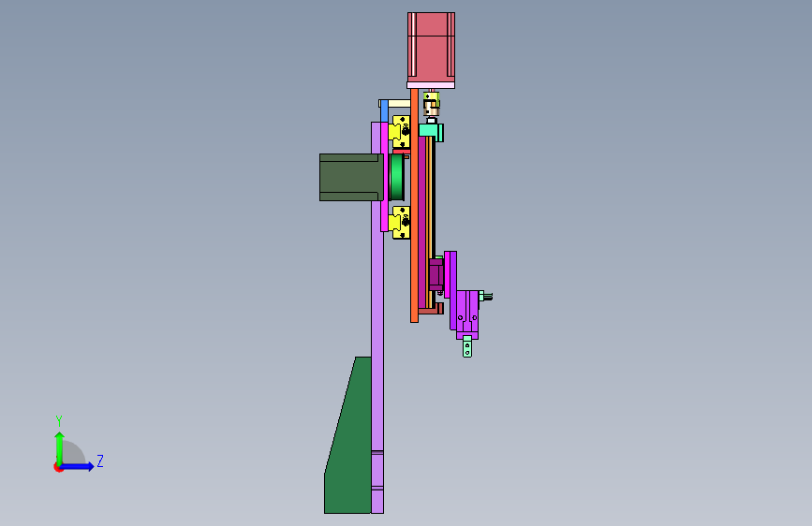Select the small blue block near top
The image size is (812, 526).
[384, 111]
